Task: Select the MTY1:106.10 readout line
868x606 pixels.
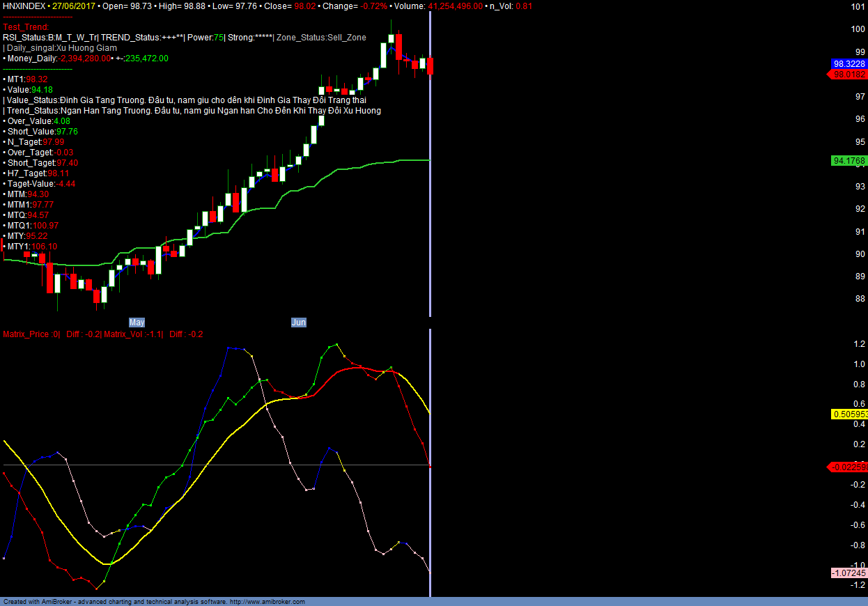Action: point(31,247)
